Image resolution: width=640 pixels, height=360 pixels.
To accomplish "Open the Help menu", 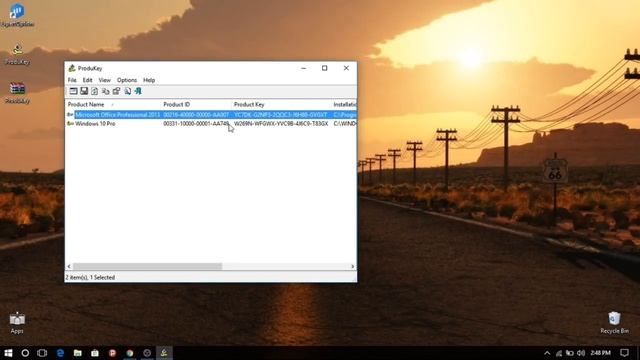I will coord(149,80).
